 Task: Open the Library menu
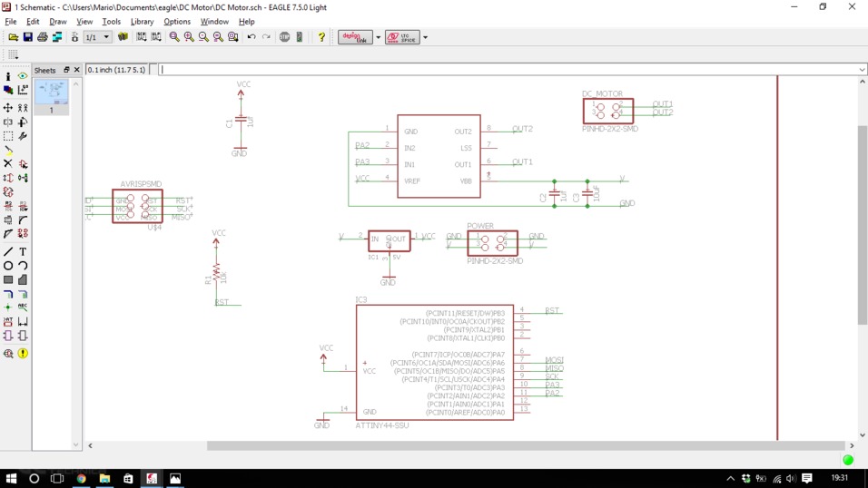(142, 22)
